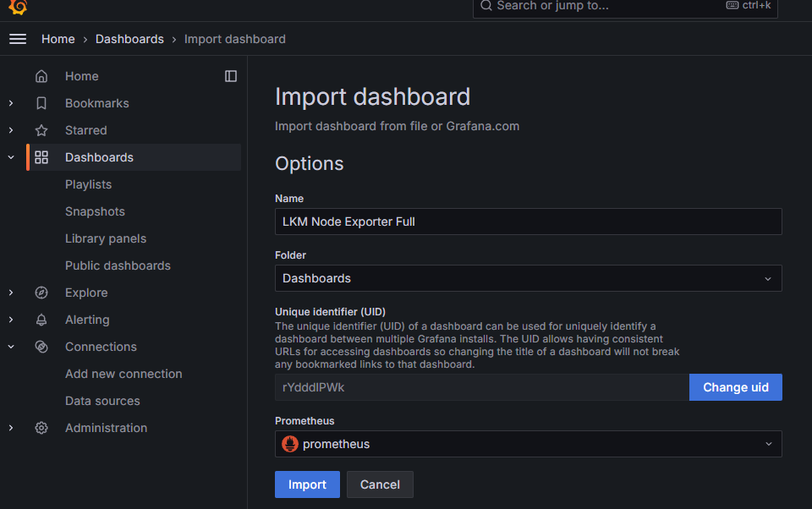Open Administration in the sidebar

(107, 428)
